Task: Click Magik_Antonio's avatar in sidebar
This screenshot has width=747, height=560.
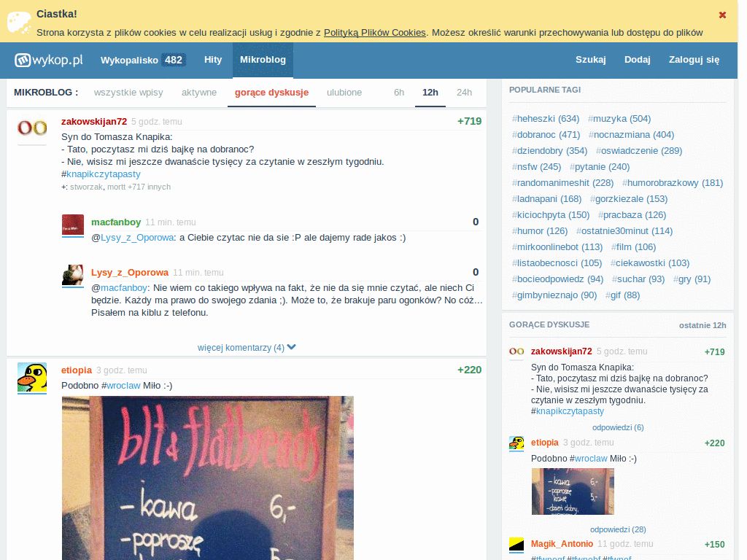Action: tap(516, 544)
